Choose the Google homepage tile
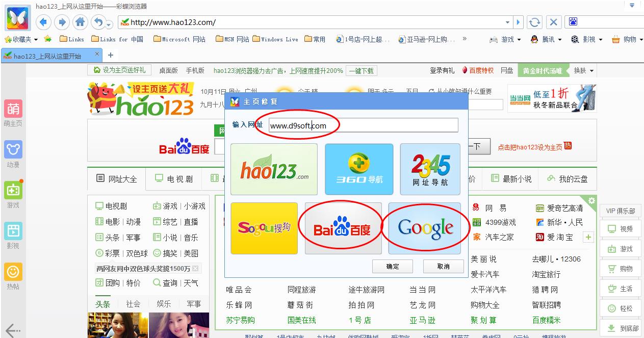The height and width of the screenshot is (338, 644). coord(425,228)
